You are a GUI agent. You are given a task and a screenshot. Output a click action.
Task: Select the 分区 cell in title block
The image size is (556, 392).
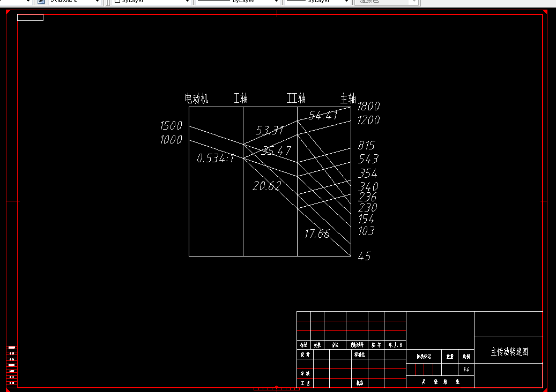[335, 345]
